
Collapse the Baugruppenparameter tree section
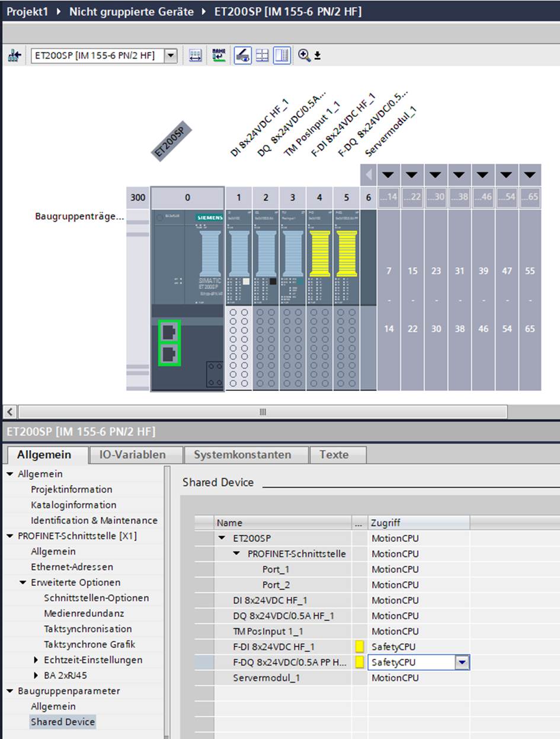10,691
